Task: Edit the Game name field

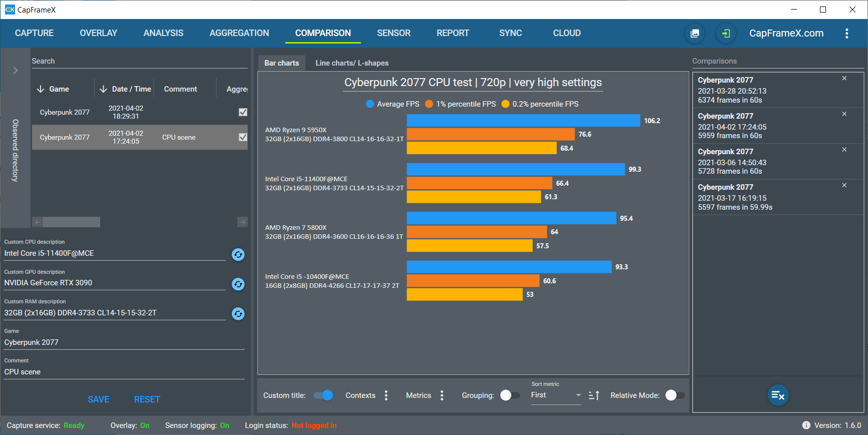Action: tap(124, 342)
